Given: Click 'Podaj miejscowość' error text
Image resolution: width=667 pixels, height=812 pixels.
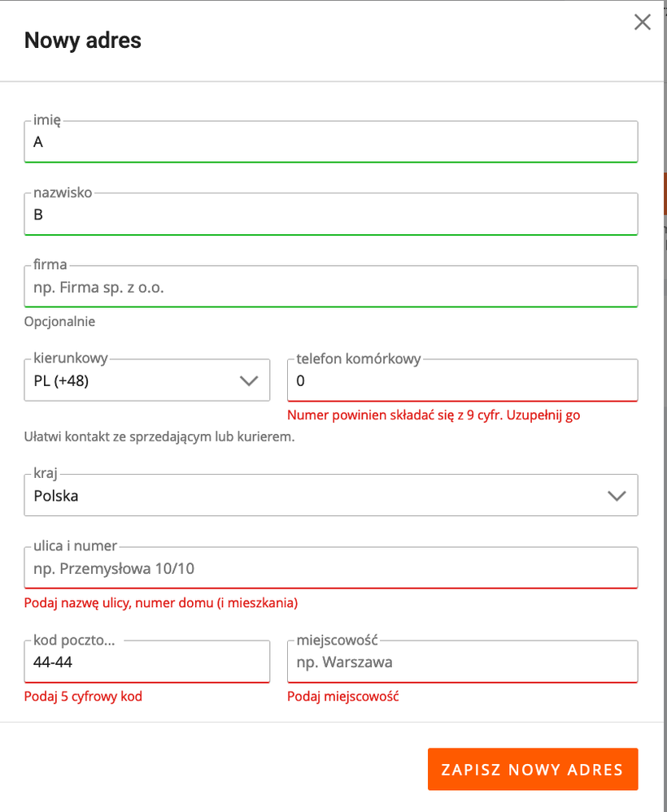Looking at the screenshot, I should click(343, 697).
